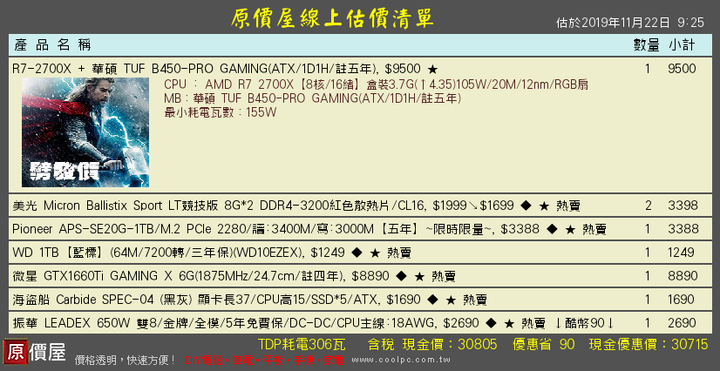Click the diamond icon in the LEADEX 650W row
The image size is (720, 371).
pyautogui.click(x=491, y=324)
